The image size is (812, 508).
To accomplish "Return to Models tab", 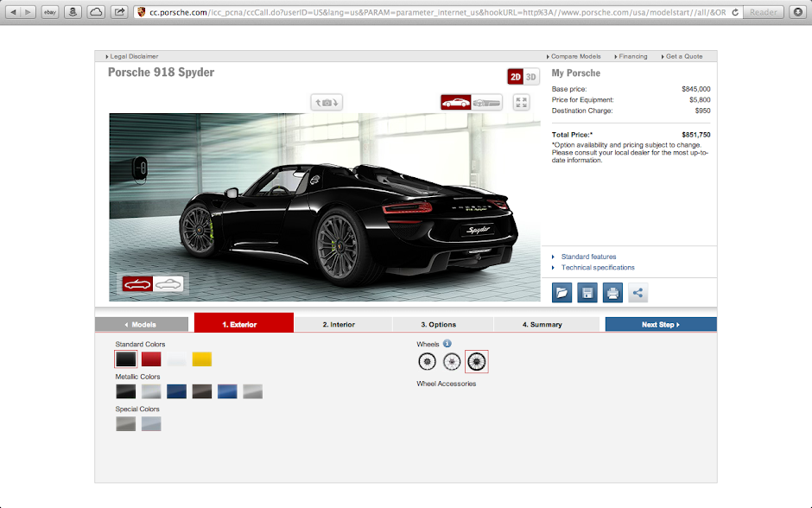I will click(x=142, y=325).
